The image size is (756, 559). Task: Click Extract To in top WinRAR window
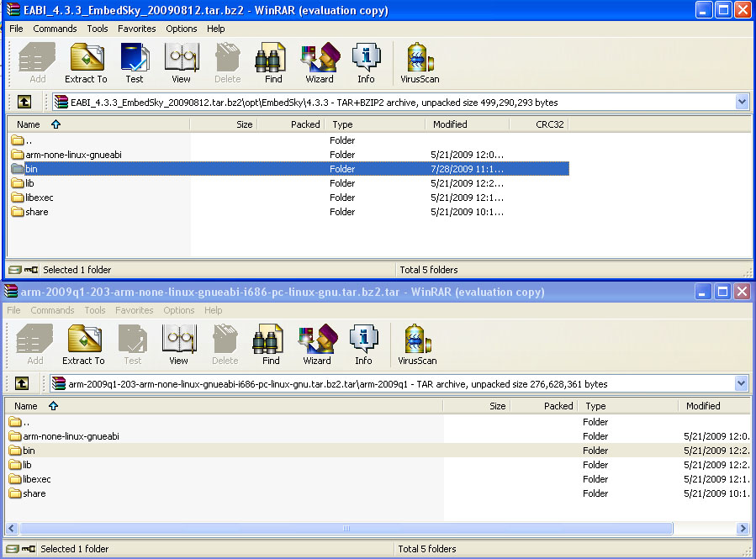(x=87, y=63)
